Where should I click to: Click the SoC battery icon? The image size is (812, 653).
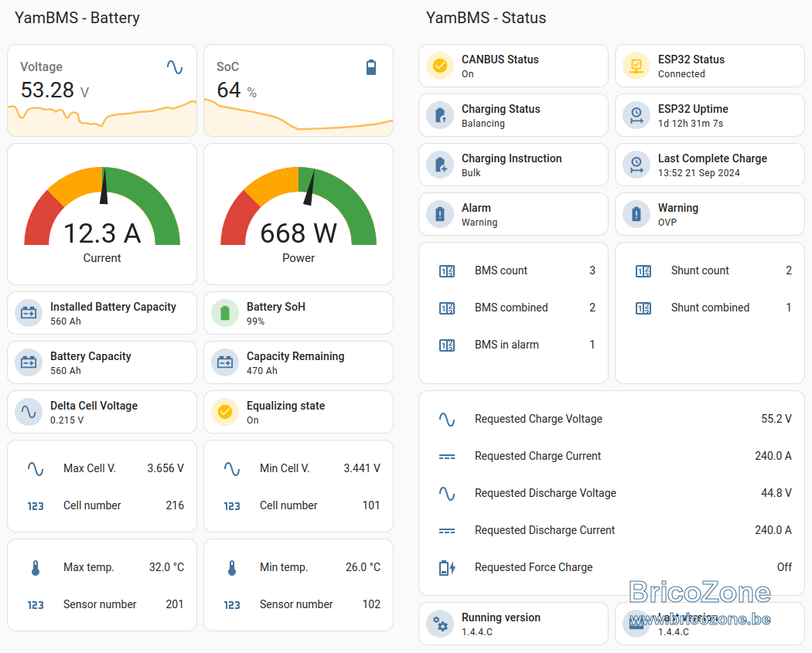[x=370, y=67]
